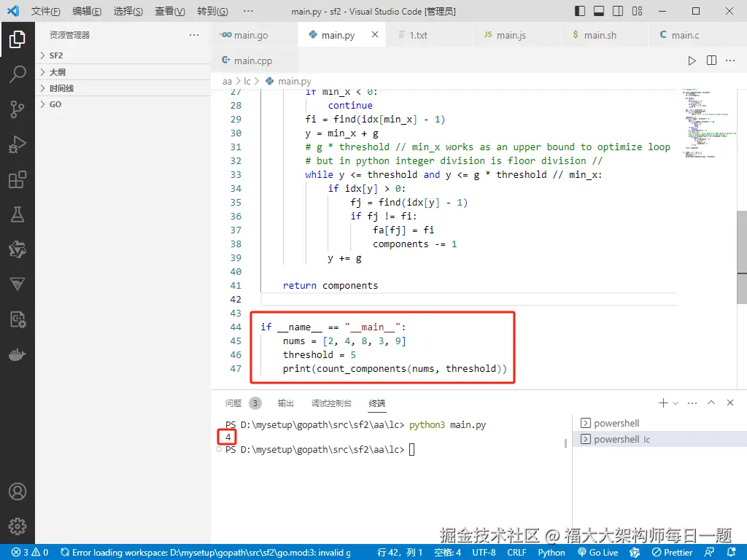747x560 pixels.
Task: Open Explorer views and more actions ellipsis
Action: [194, 35]
